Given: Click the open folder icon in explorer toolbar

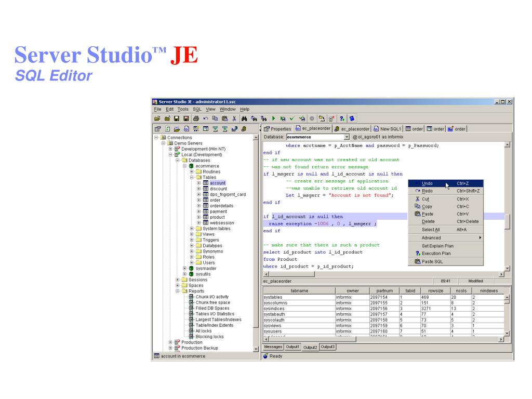Looking at the screenshot, I should pos(177,129).
